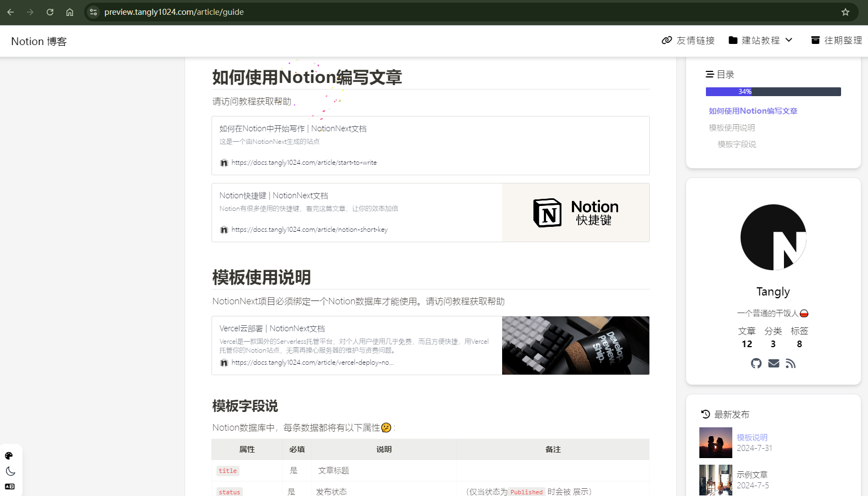
Task: Open 文章 count of 12
Action: [747, 337]
